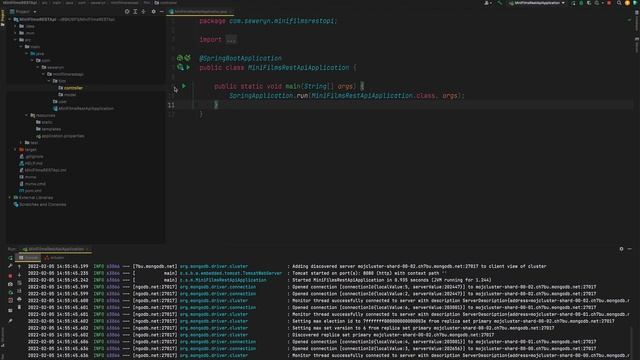Screen dimensions: 640x360
Task: Select the MiniFilmsRestApiApplication run tab
Action: pos(56,249)
